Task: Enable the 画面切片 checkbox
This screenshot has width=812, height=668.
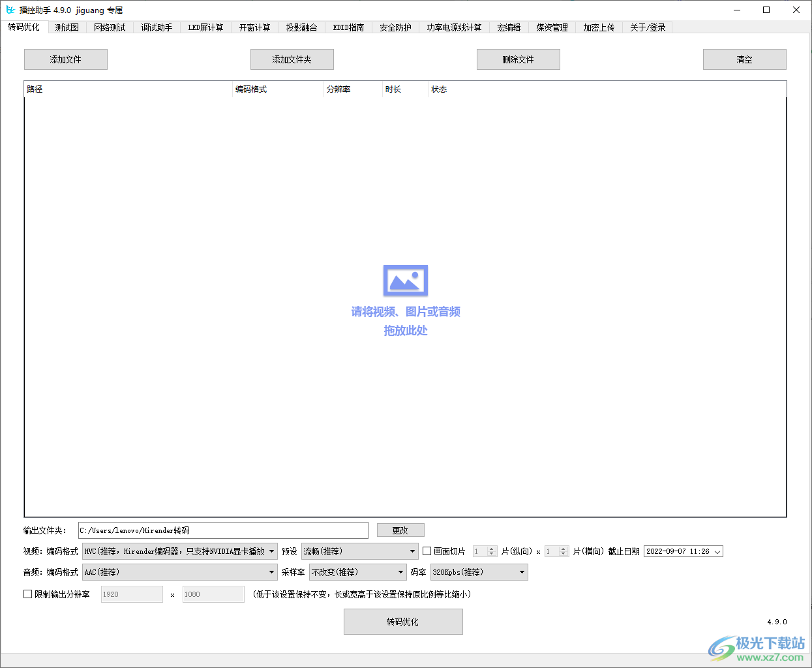Action: pyautogui.click(x=427, y=551)
